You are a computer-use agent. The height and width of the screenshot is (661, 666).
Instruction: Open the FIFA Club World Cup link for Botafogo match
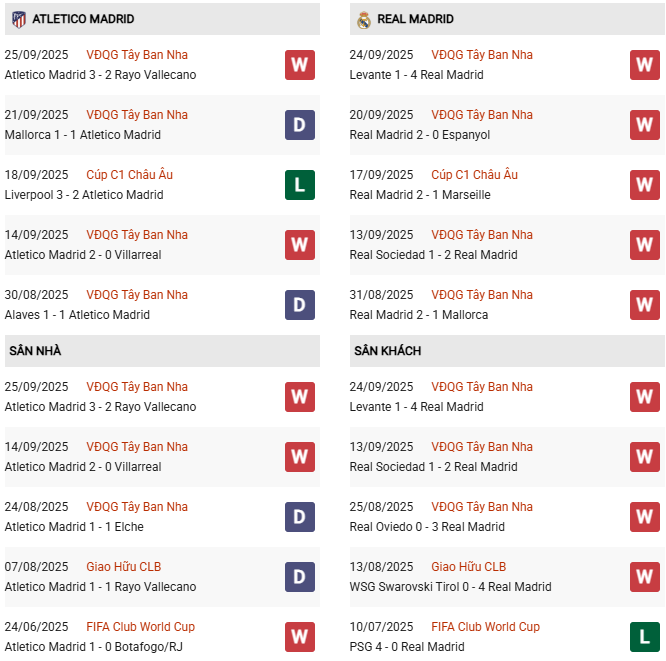[x=141, y=627]
